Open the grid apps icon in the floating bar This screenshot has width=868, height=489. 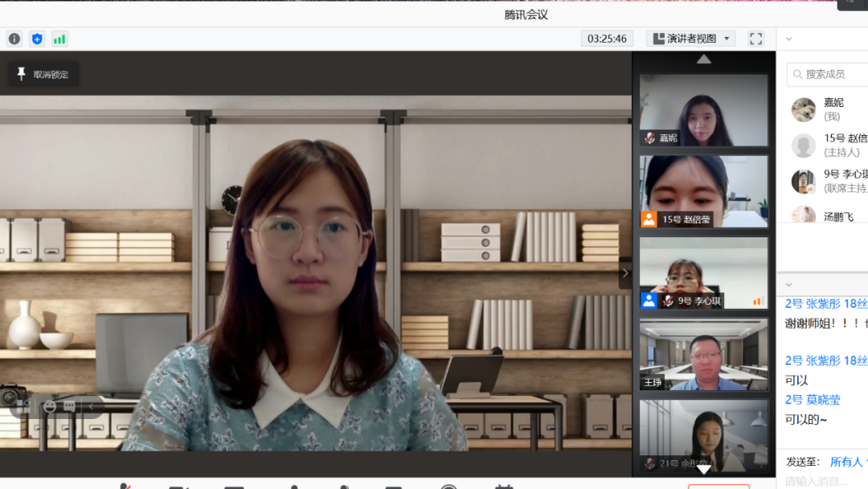[23, 406]
